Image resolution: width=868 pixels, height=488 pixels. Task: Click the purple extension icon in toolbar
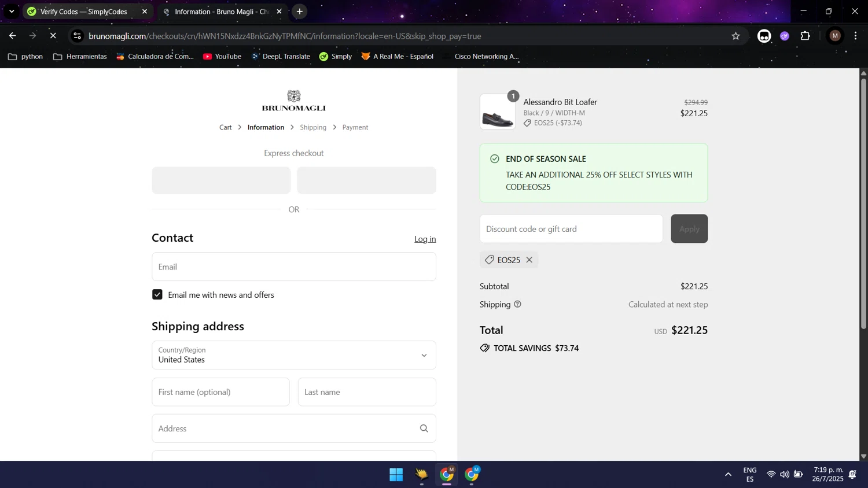(785, 36)
